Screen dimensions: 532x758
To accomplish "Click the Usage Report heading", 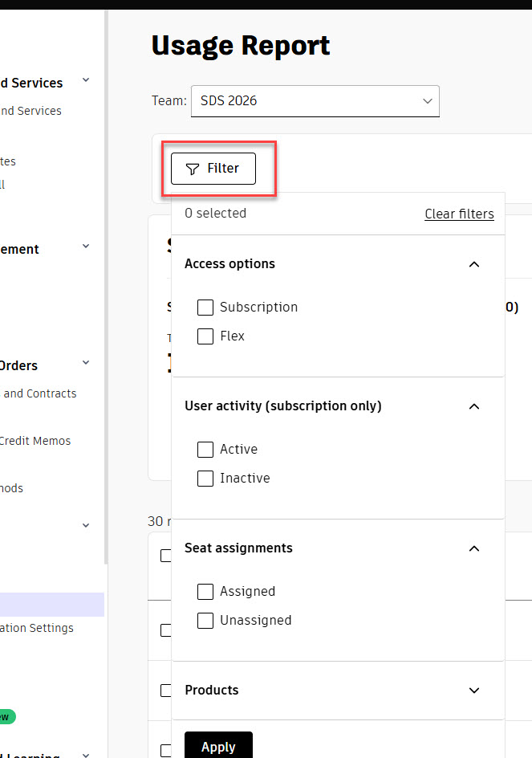I will tap(241, 46).
